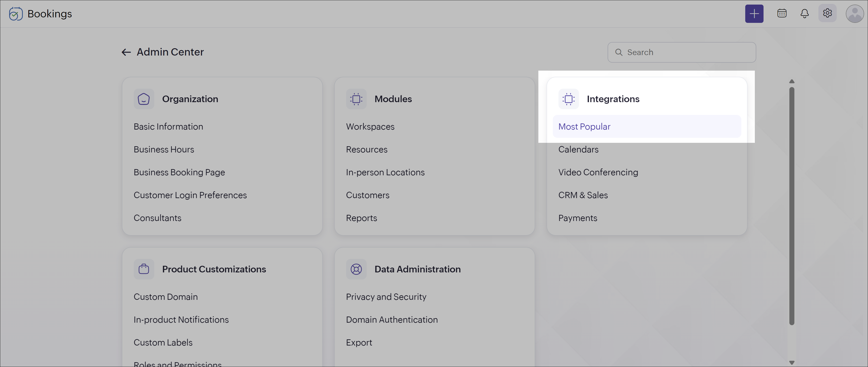The width and height of the screenshot is (868, 367).
Task: Click the scrollbar down arrow
Action: click(x=792, y=362)
